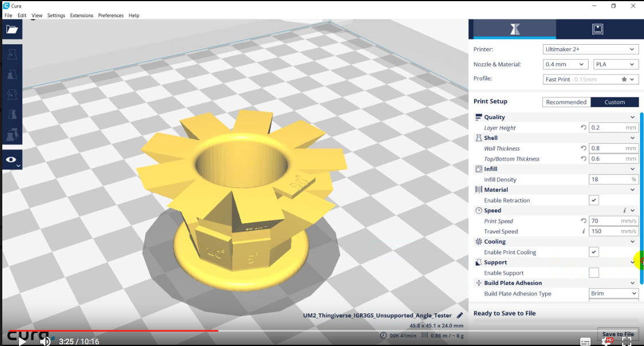The width and height of the screenshot is (644, 346).
Task: Collapse the Build Plate Adhesion chevron
Action: pyautogui.click(x=633, y=283)
